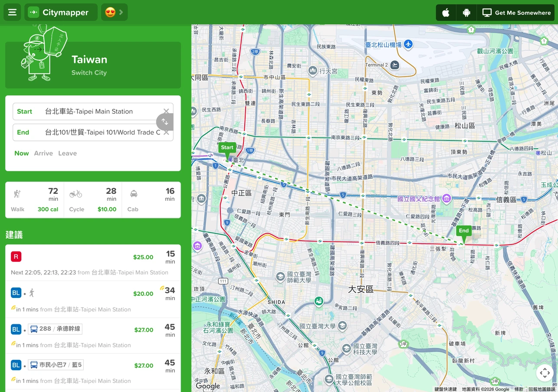Image resolution: width=558 pixels, height=392 pixels.
Task: Clear the End location field
Action: click(166, 133)
